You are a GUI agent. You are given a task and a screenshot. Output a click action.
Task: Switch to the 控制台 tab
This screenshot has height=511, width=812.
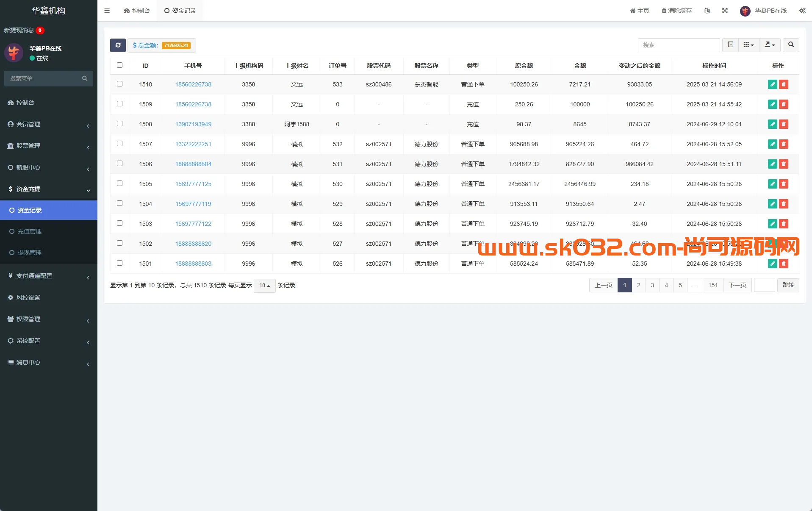coord(137,11)
